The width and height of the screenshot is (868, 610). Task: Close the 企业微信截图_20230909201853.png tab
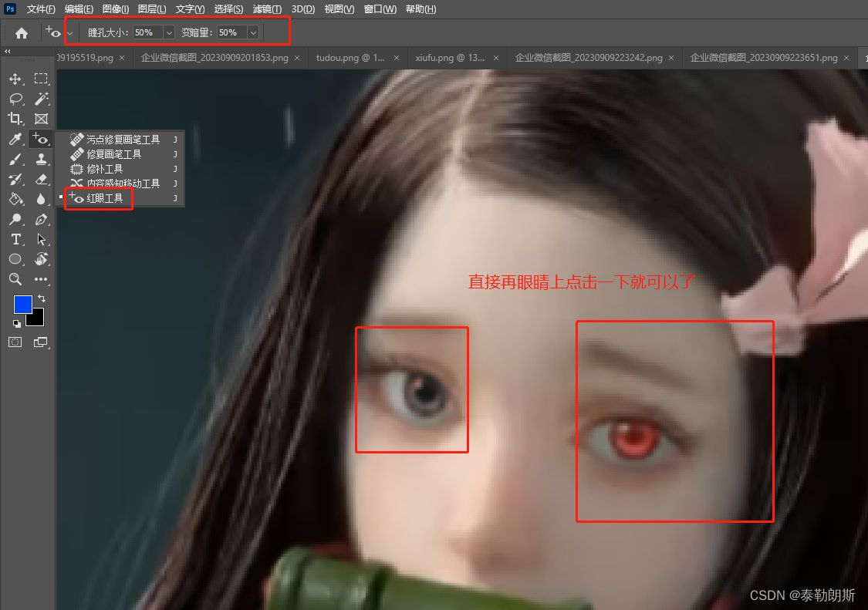[x=297, y=58]
